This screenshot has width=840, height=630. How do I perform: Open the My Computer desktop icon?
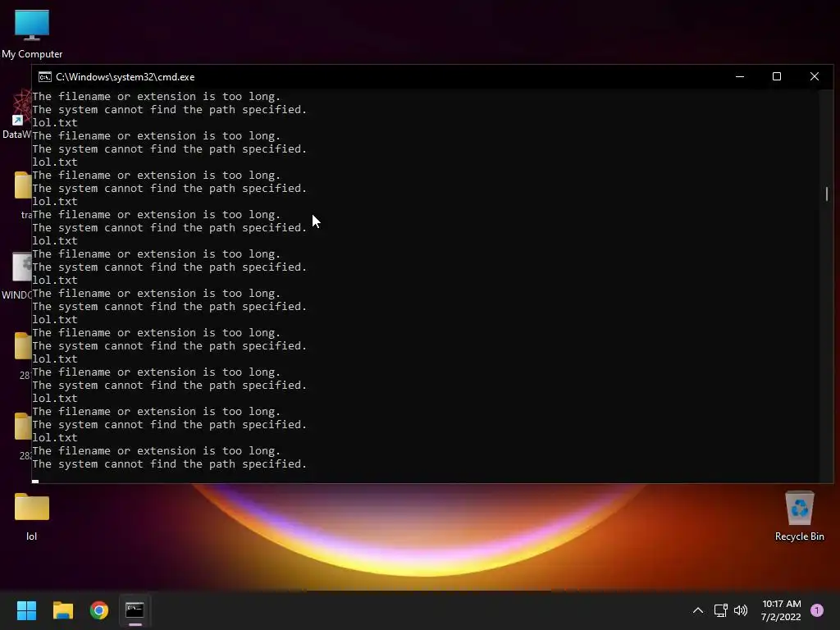[32, 33]
